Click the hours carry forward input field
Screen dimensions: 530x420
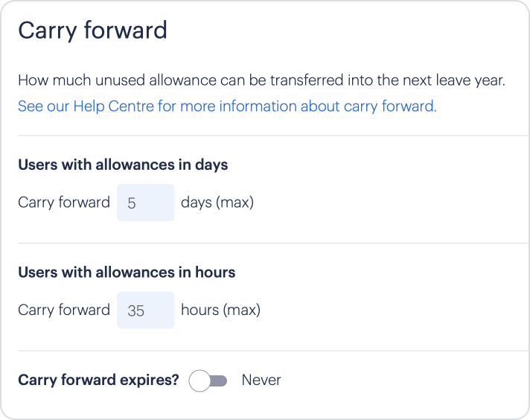tap(146, 310)
